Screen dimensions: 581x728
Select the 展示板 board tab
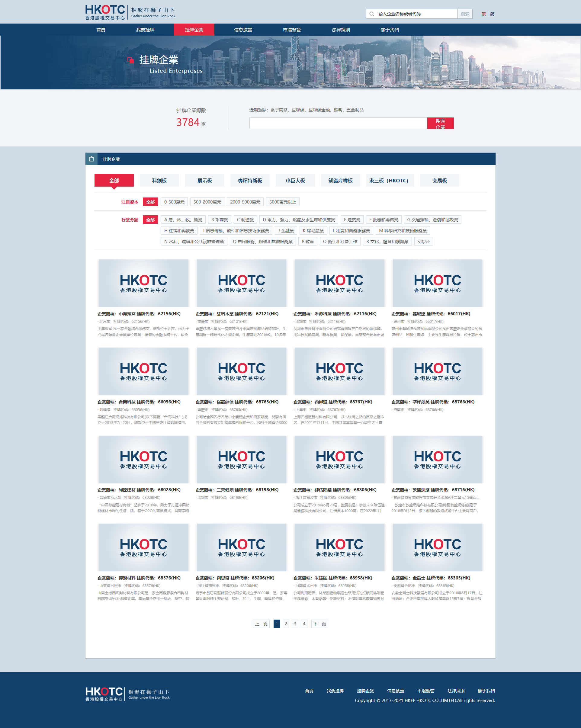pyautogui.click(x=204, y=180)
